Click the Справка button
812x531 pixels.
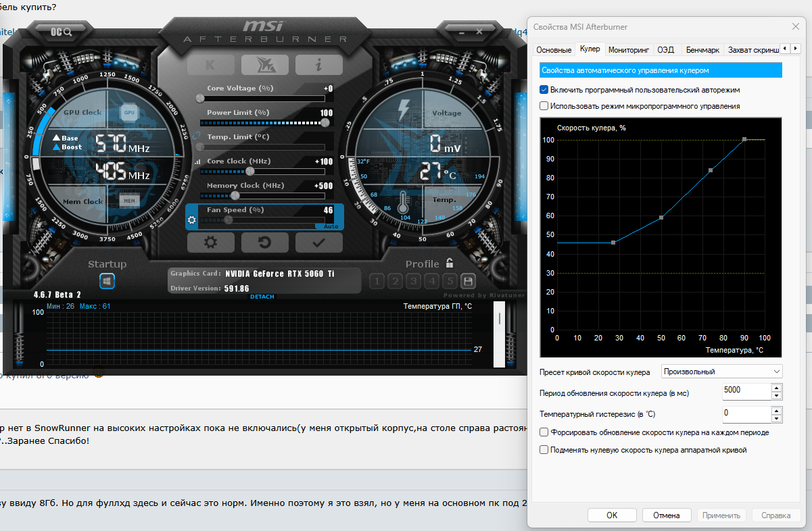point(775,515)
